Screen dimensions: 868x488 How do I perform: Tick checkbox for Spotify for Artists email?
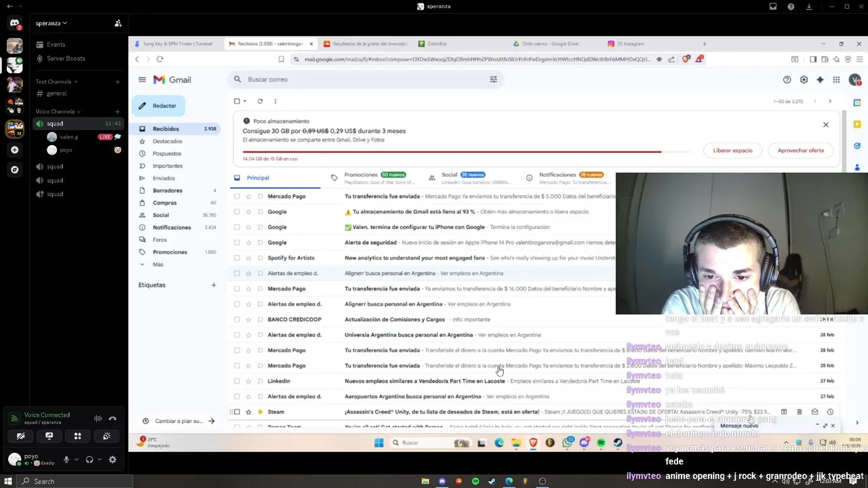[x=237, y=258]
